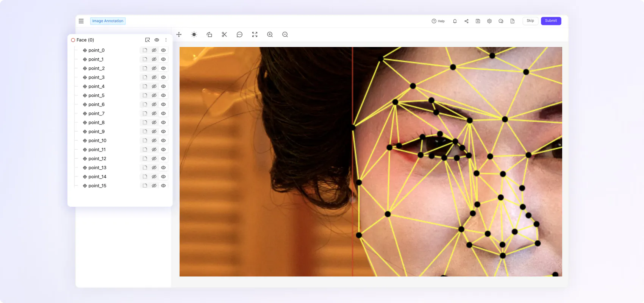Click point_7 dashed-box occlusion icon
This screenshot has width=644, height=303.
pos(145,114)
